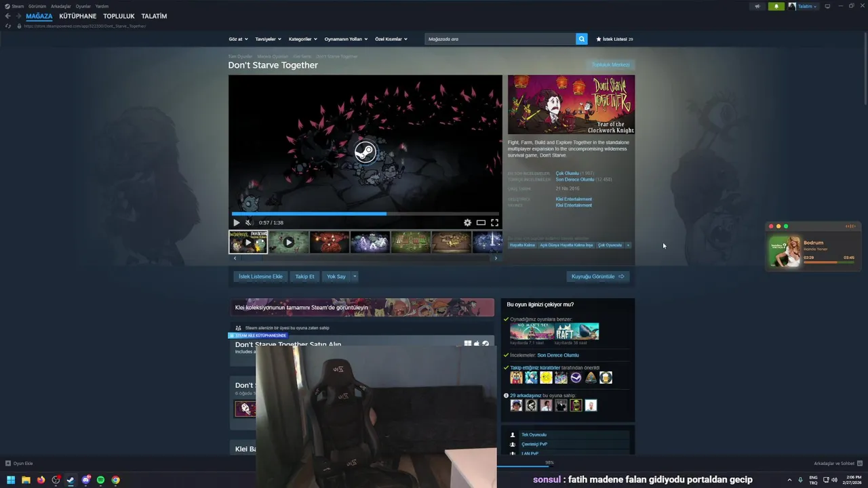This screenshot has width=868, height=488.
Task: Expand the Tavsiyeler dropdown
Action: pyautogui.click(x=268, y=39)
